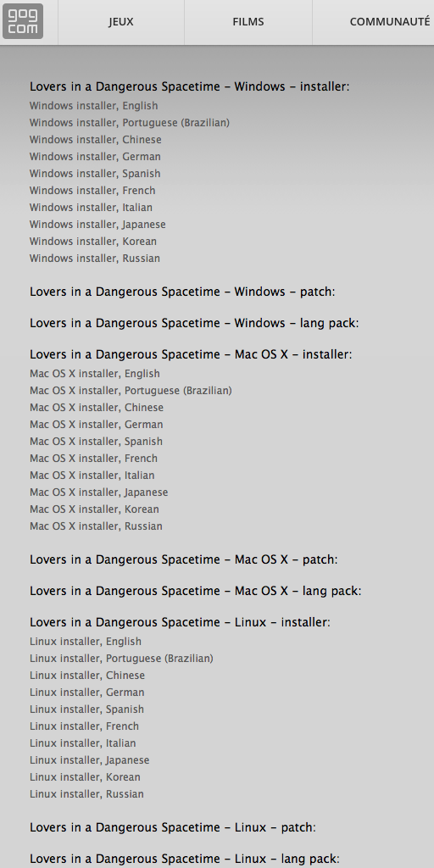Image resolution: width=434 pixels, height=868 pixels.
Task: Download Linux installer, Chinese
Action: pos(87,676)
